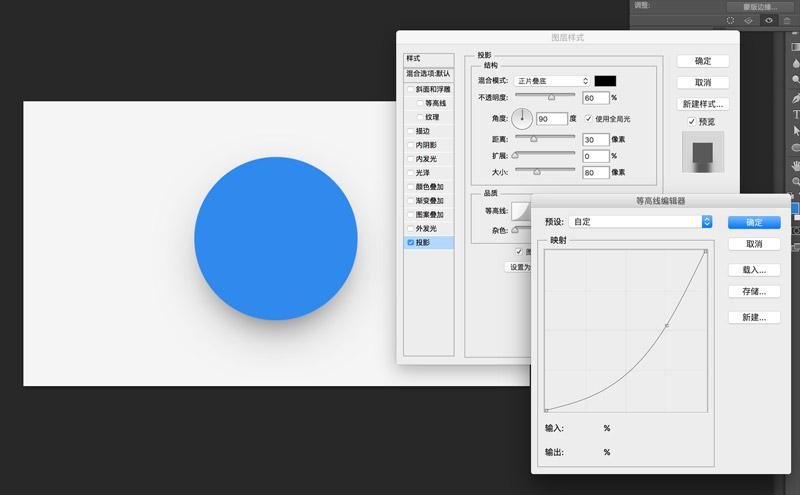Enable the 内发光 inner glow checkbox
This screenshot has width=800, height=495.
point(410,159)
